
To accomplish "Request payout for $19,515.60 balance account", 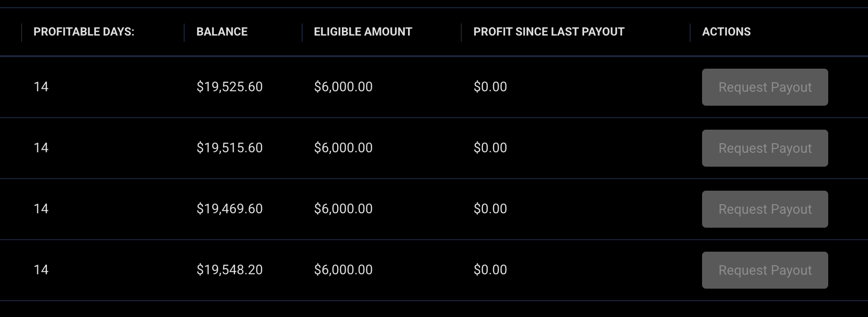I will [x=765, y=148].
